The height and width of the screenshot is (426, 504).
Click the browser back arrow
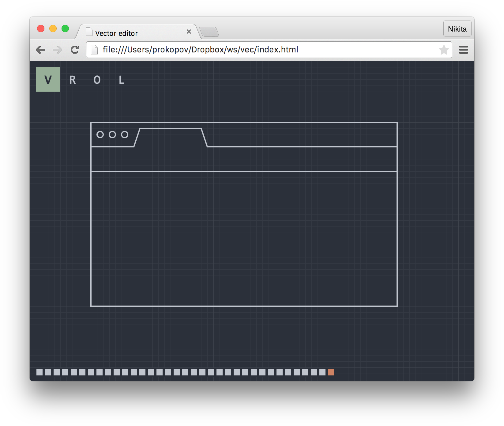(40, 50)
